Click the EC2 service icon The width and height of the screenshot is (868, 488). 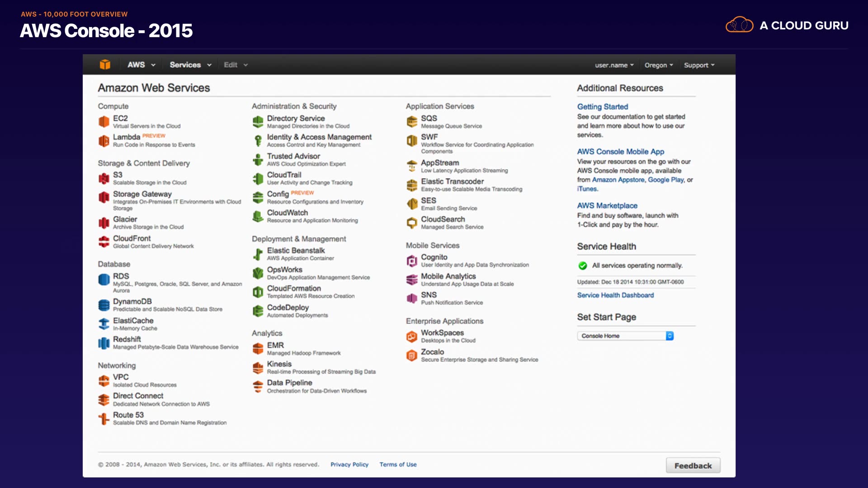[104, 122]
